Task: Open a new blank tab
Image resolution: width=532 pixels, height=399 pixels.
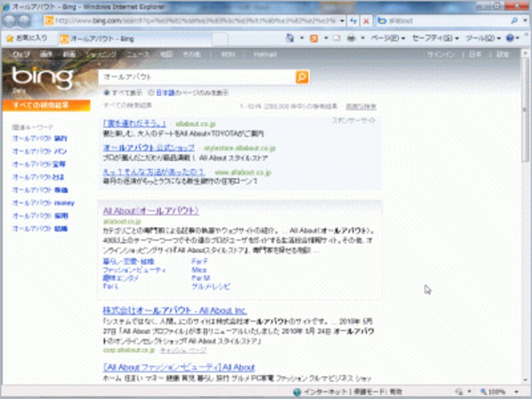Action: click(x=220, y=39)
